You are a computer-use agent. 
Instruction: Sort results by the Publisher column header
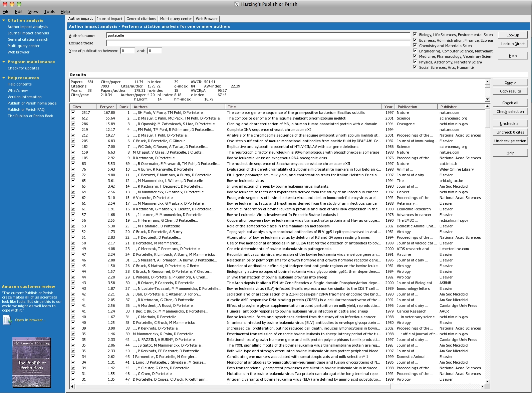[461, 107]
